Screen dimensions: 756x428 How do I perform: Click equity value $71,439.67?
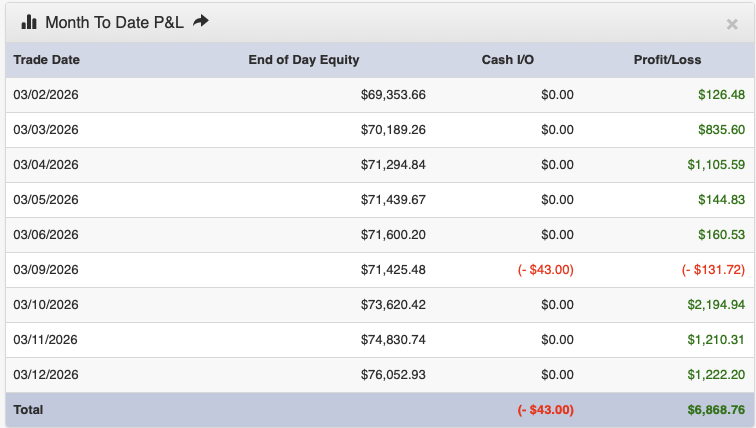(393, 200)
